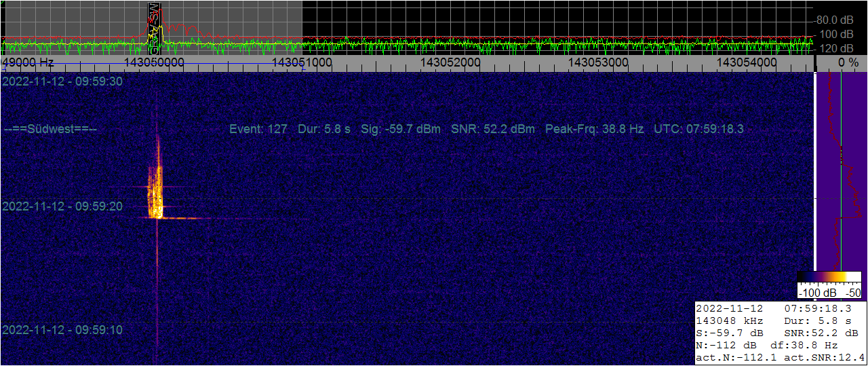Viewport: 868px width, 366px height.
Task: Click the 09:59:10 waterfall timestamp
Action: pyautogui.click(x=62, y=330)
